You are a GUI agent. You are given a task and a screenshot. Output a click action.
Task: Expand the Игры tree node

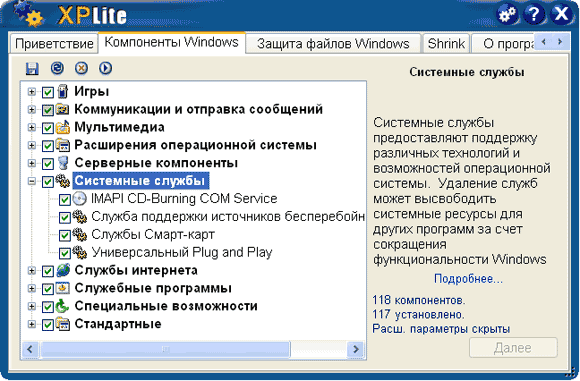(x=32, y=92)
